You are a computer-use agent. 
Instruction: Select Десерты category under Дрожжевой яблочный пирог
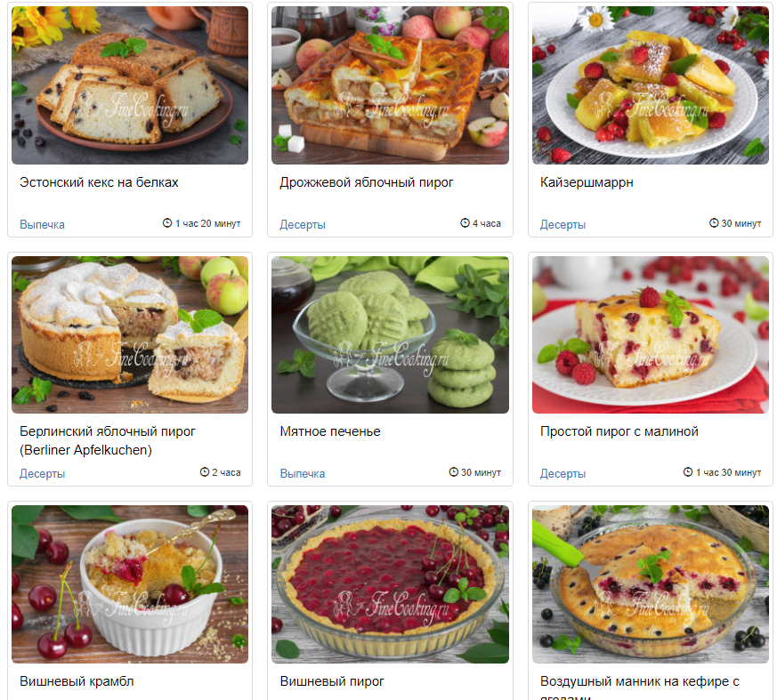[x=303, y=225]
